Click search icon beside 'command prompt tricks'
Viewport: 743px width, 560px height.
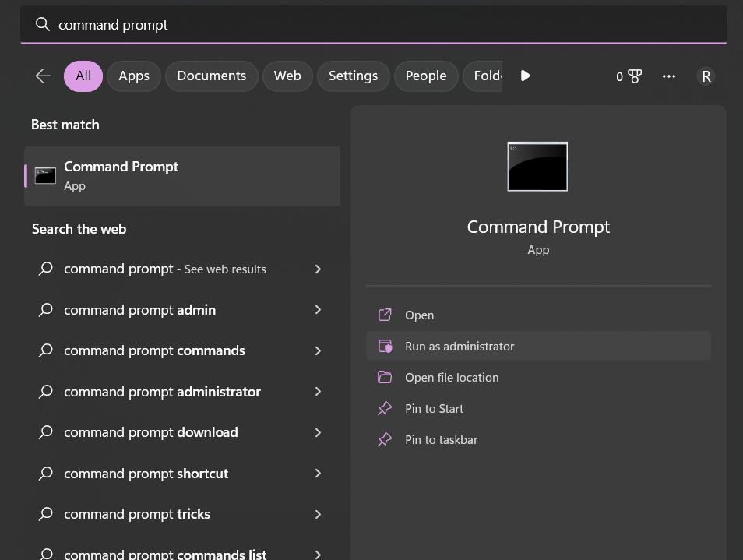(45, 514)
